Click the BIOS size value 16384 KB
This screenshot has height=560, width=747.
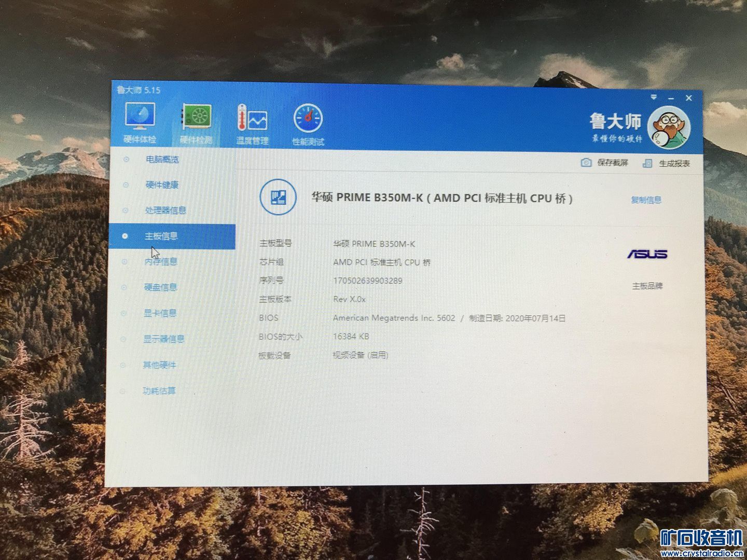click(x=351, y=337)
